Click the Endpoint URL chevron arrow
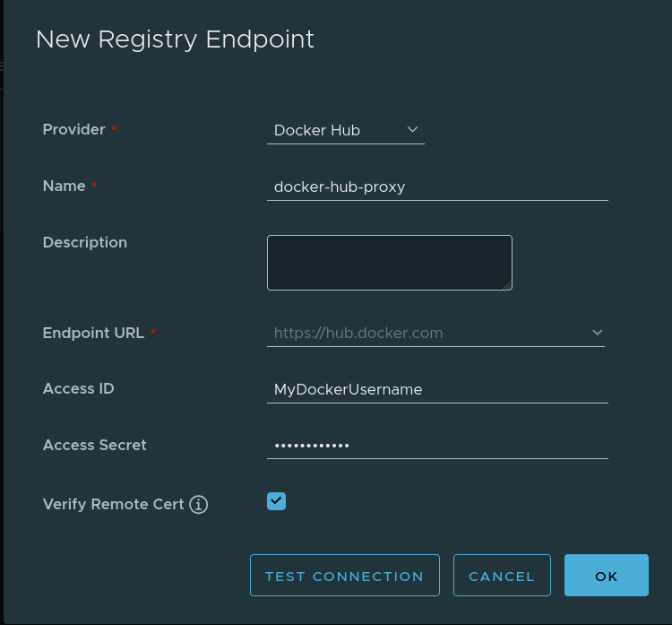The height and width of the screenshot is (625, 672). pos(598,333)
